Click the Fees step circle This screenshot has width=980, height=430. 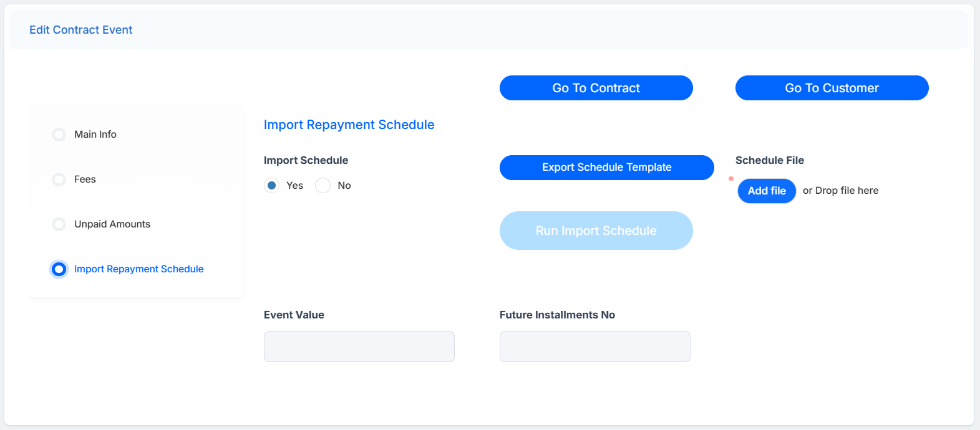coord(59,179)
